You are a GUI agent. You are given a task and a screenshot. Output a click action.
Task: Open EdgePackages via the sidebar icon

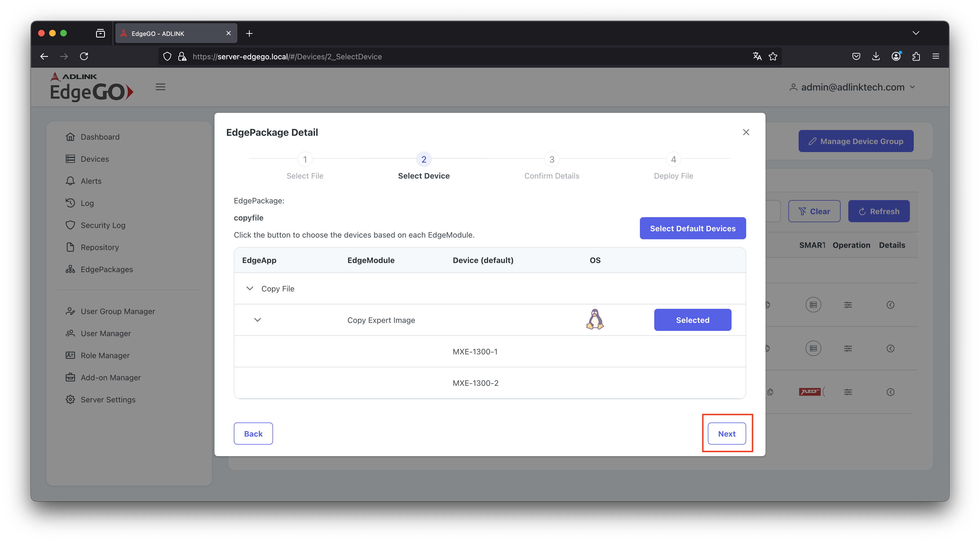click(x=70, y=269)
